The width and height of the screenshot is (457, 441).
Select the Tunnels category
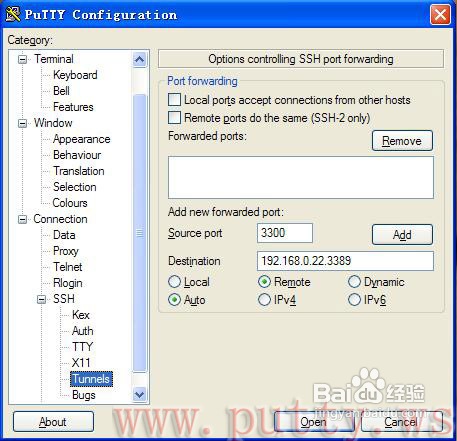click(x=91, y=379)
